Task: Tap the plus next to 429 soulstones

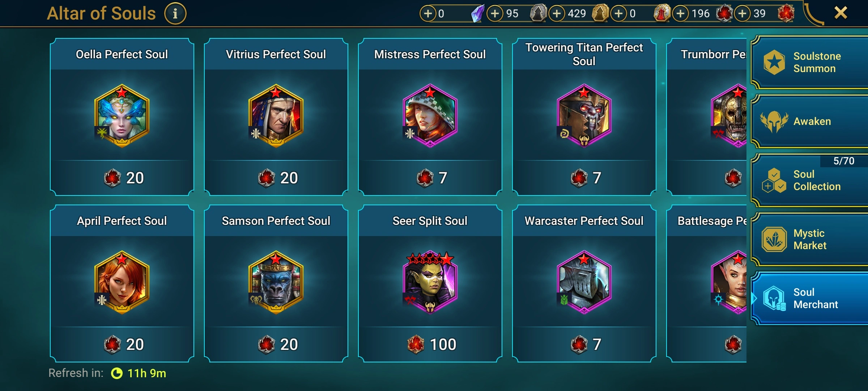Action: click(557, 14)
